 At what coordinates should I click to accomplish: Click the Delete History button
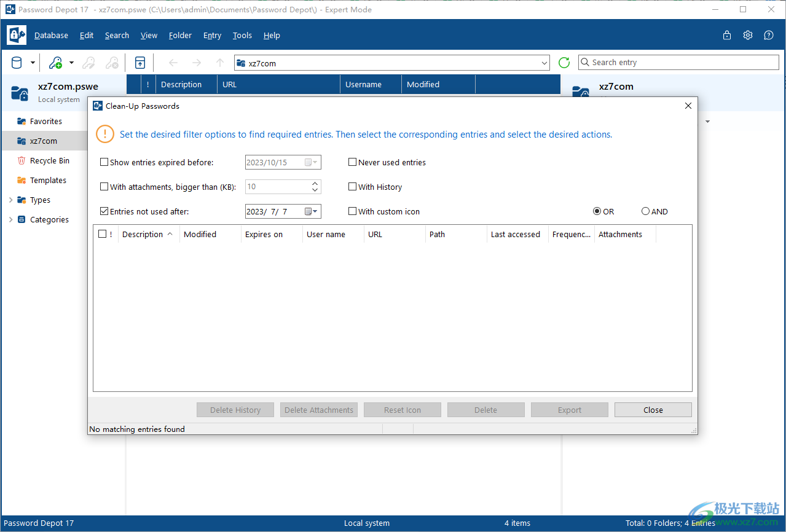coord(235,410)
